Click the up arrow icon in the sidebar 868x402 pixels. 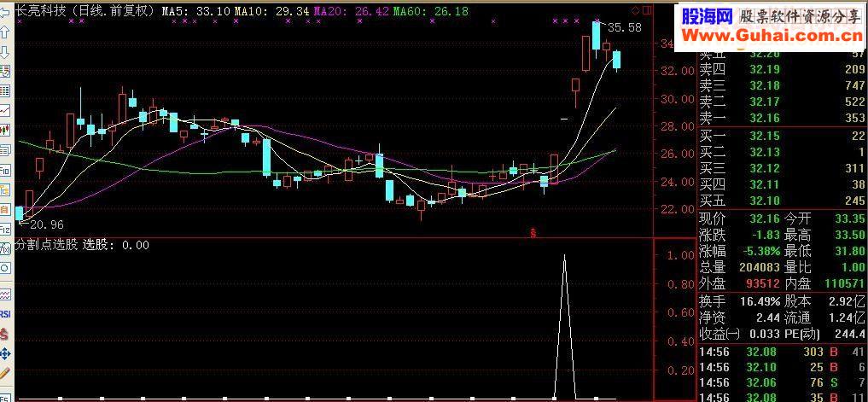4,33
